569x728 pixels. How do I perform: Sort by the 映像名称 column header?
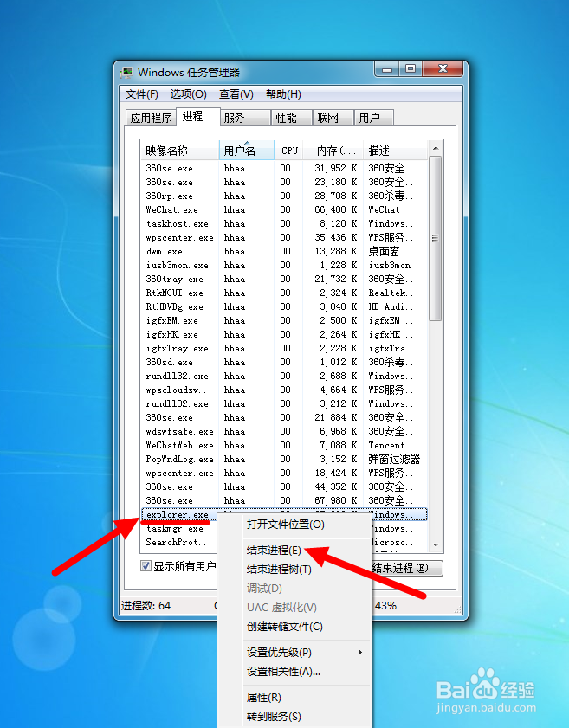180,151
